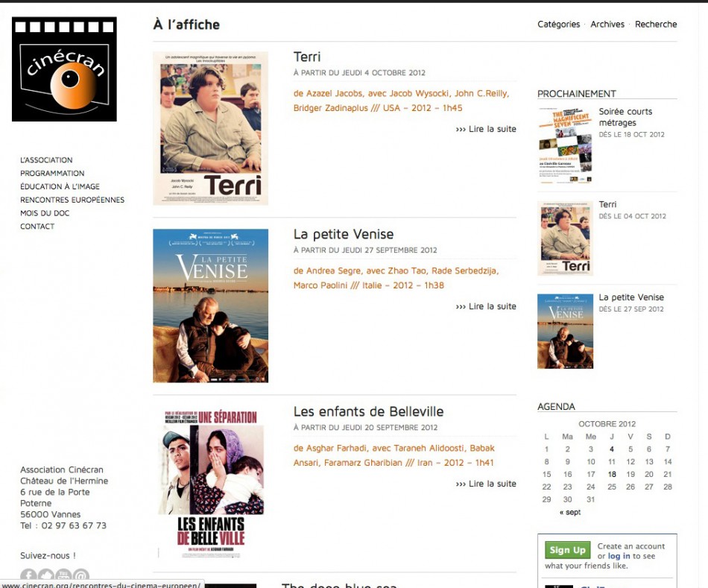
Task: Open the YouTube social icon
Action: click(x=63, y=575)
